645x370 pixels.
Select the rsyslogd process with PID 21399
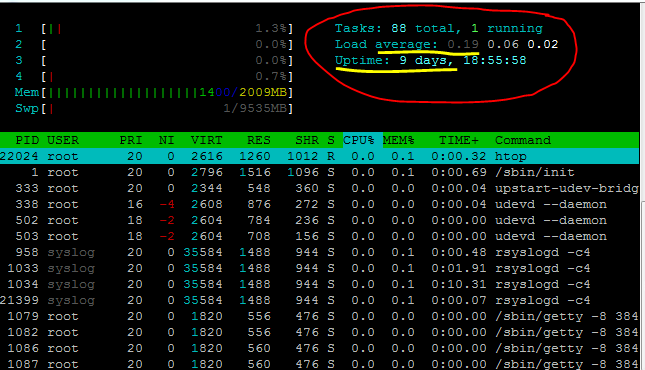click(x=320, y=300)
